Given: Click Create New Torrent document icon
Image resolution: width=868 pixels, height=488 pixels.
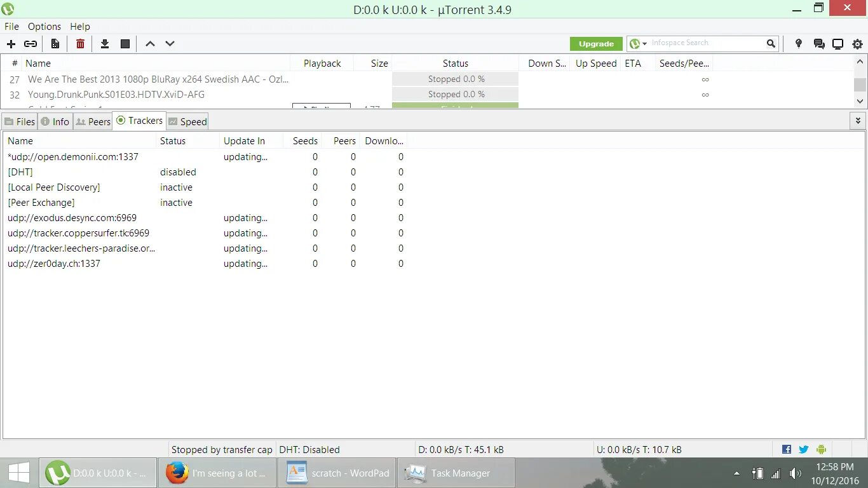Looking at the screenshot, I should tap(55, 44).
